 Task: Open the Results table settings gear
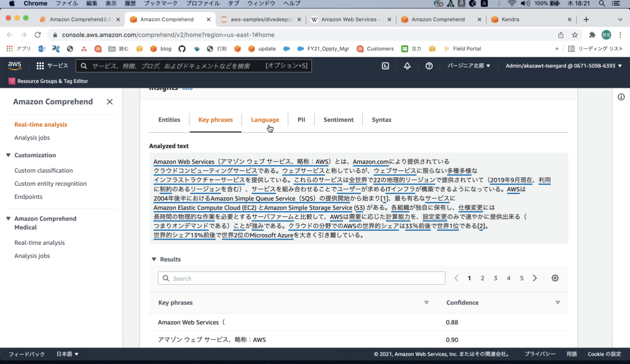coord(555,278)
